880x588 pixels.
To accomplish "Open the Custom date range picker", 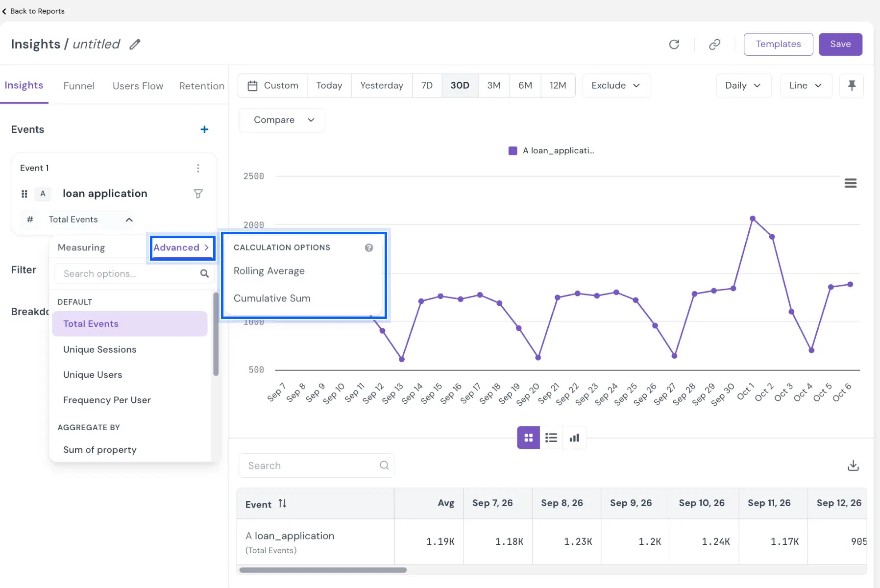I will click(x=273, y=86).
